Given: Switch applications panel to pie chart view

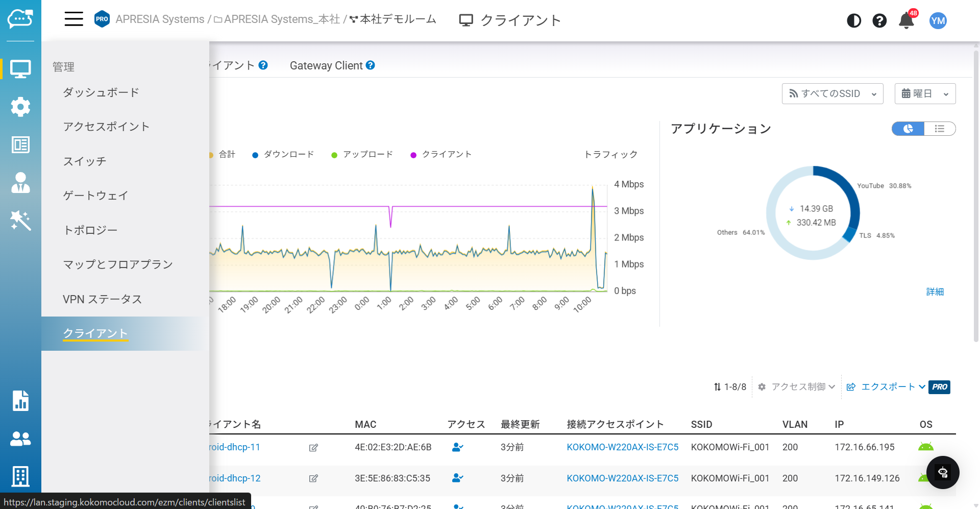Looking at the screenshot, I should 908,129.
